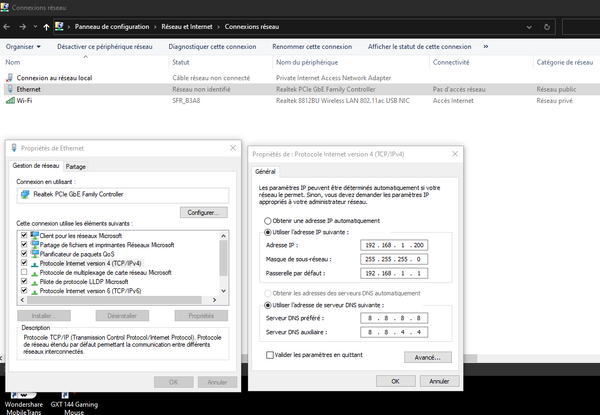Toggle Partage de fichiers et imprimantes checkbox
Viewport: 600px width, 415px height.
(x=24, y=244)
